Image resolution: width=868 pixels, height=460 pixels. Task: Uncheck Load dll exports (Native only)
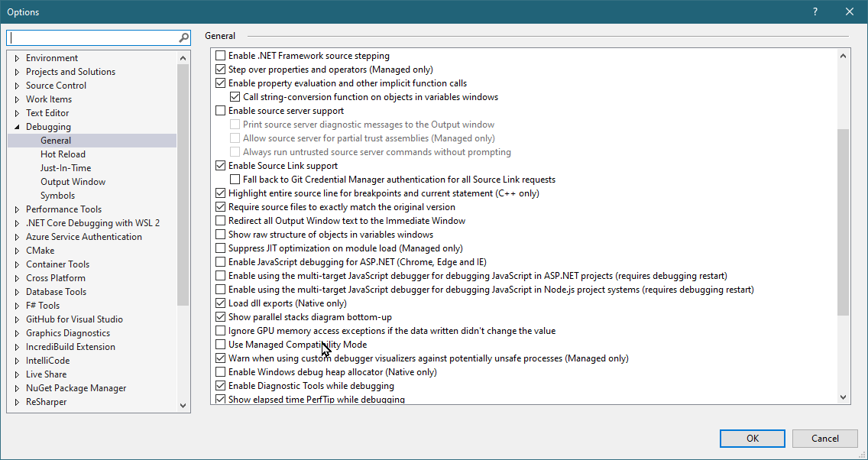(220, 303)
